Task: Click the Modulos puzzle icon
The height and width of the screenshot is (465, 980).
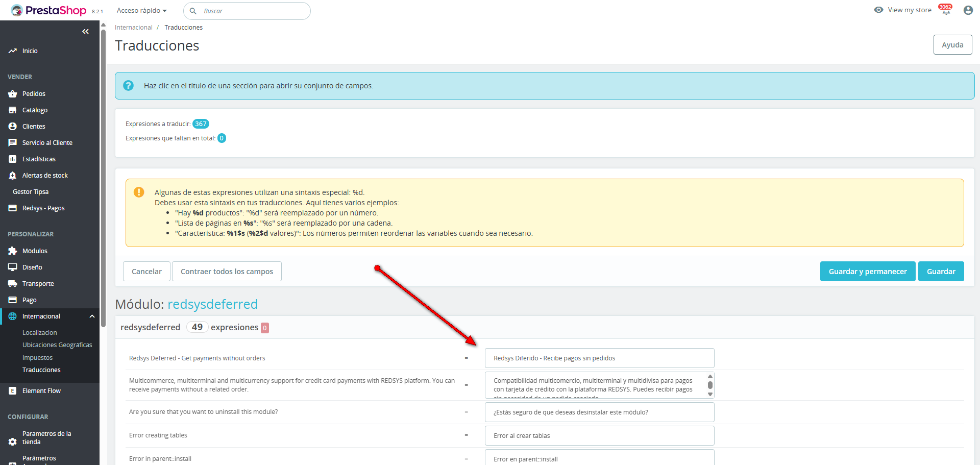Action: pos(13,251)
